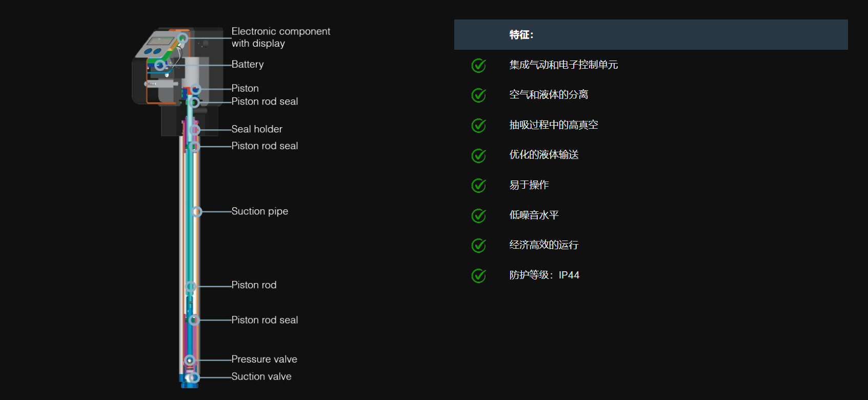Click the green checkmark beside 集成气动和电子控制单元
This screenshot has height=400, width=868.
(479, 65)
